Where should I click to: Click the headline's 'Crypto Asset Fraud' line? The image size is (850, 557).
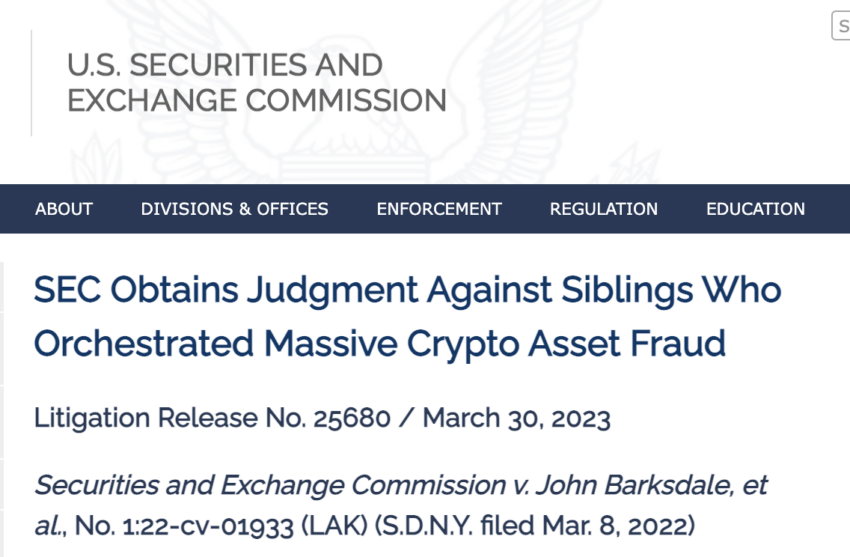pyautogui.click(x=566, y=344)
